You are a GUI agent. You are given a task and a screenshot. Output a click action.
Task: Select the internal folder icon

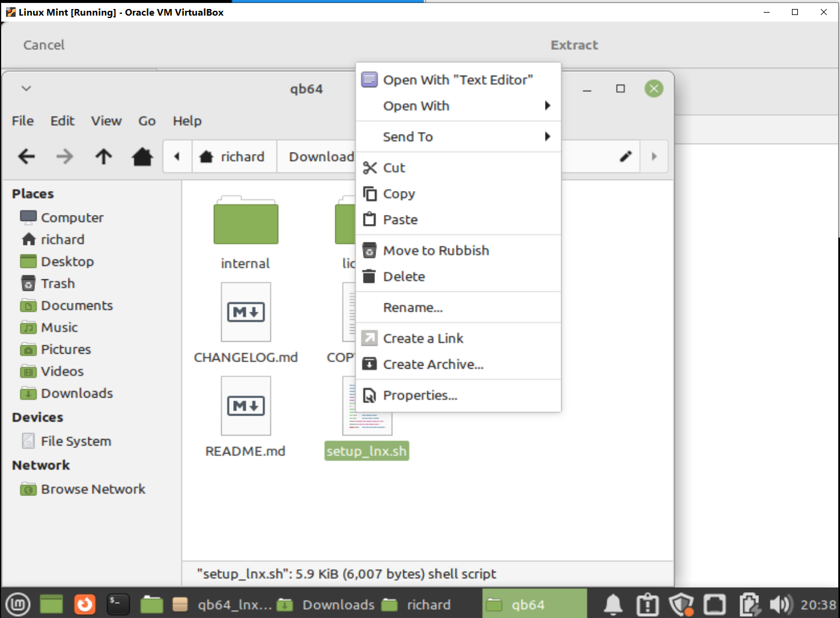click(x=246, y=220)
